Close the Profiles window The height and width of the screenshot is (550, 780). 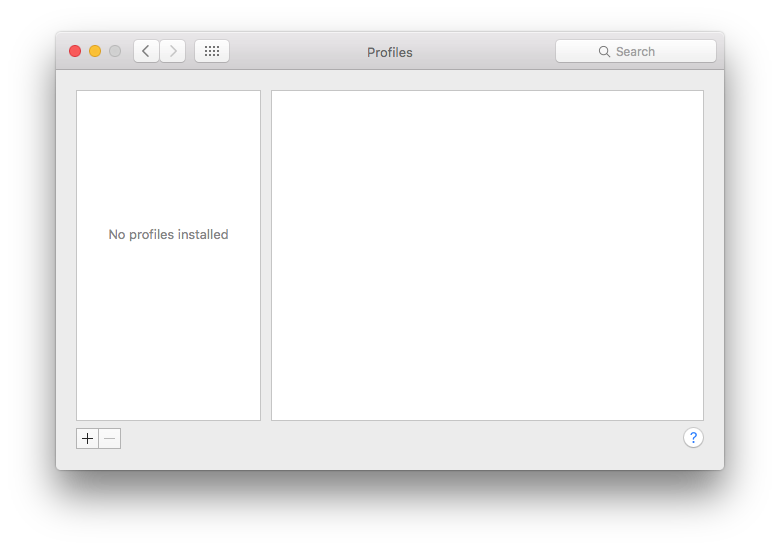pos(75,51)
